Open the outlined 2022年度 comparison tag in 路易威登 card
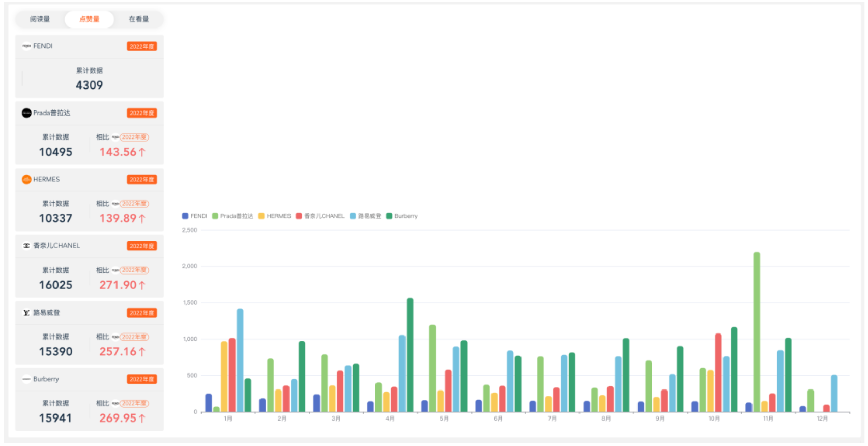The height and width of the screenshot is (446, 868). pyautogui.click(x=134, y=337)
